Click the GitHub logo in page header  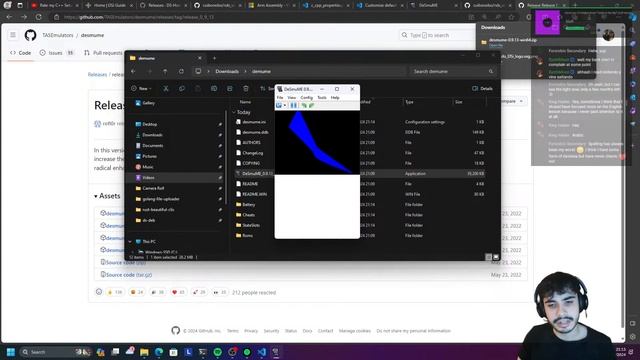[x=30, y=35]
